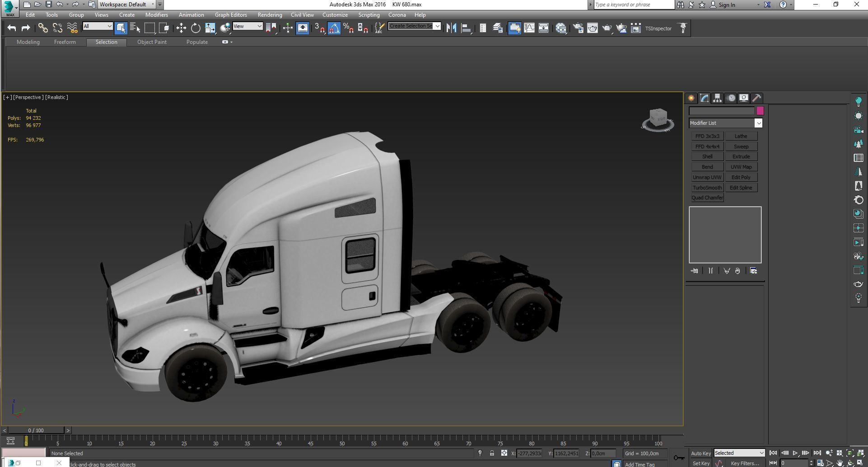Toggle Window/Crossing selection mode
Screen dimensions: 868x467
click(164, 28)
